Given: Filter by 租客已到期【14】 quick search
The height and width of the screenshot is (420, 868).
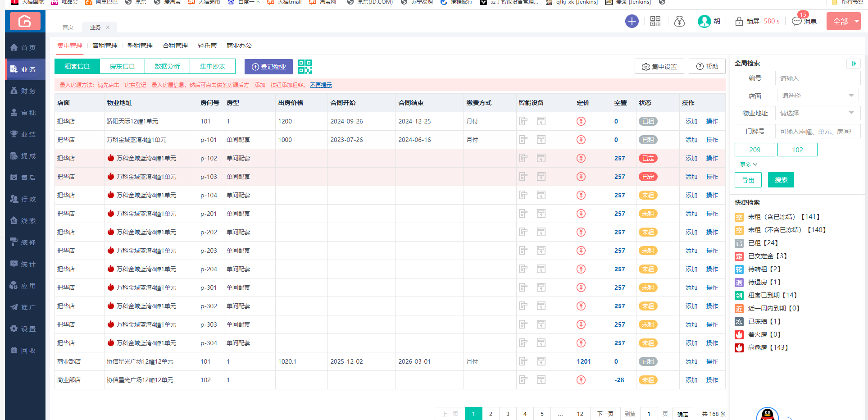Looking at the screenshot, I should click(766, 295).
